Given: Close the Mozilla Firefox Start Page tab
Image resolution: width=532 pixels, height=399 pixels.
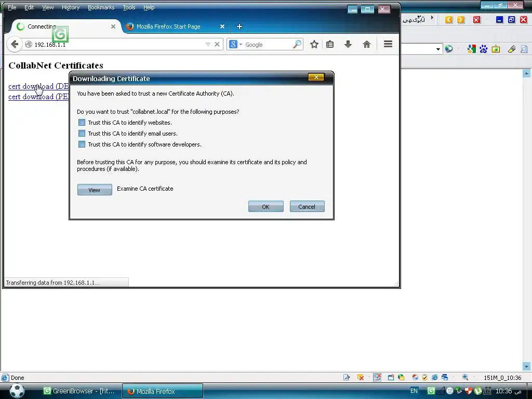Looking at the screenshot, I should [222, 26].
